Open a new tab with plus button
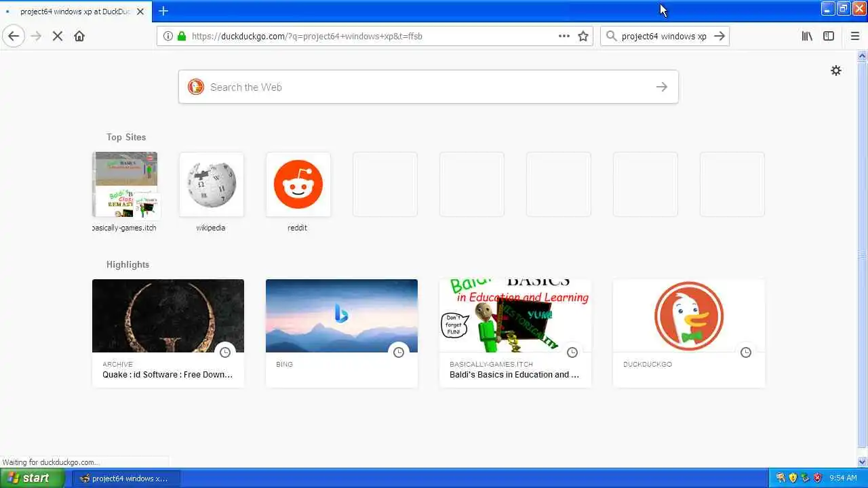This screenshot has width=868, height=488. [x=163, y=11]
